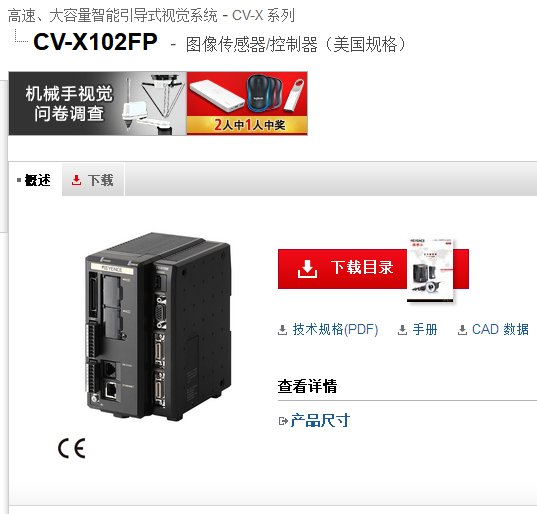Click the download icon next to 手册
Image resolution: width=537 pixels, height=514 pixels.
(x=402, y=330)
